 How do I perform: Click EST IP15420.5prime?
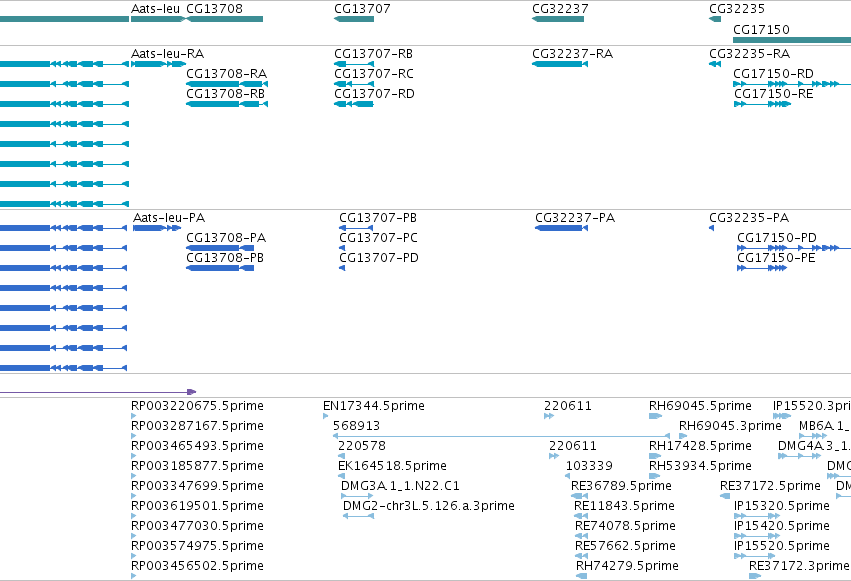(x=782, y=526)
